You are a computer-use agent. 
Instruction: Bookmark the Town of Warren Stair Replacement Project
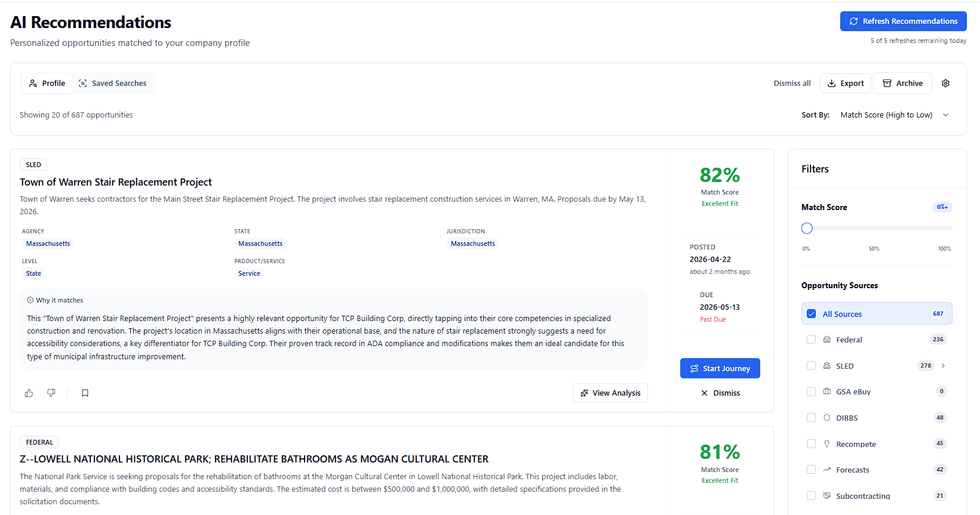coord(85,393)
